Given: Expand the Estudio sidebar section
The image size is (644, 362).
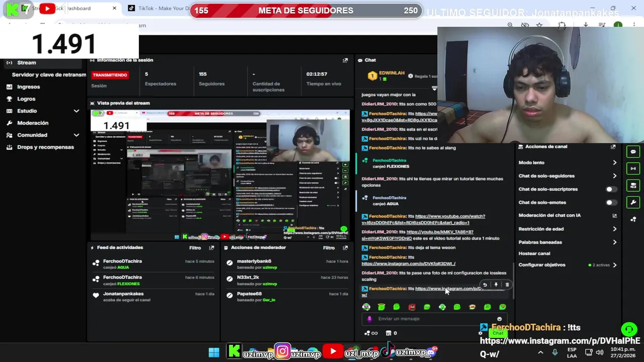Looking at the screenshot, I should pos(76,111).
